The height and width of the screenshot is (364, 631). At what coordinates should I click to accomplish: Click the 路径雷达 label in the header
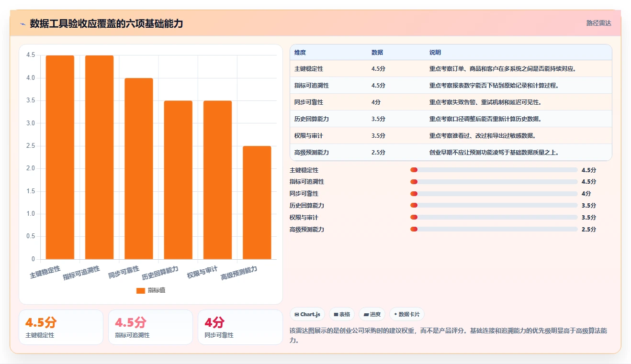point(599,23)
